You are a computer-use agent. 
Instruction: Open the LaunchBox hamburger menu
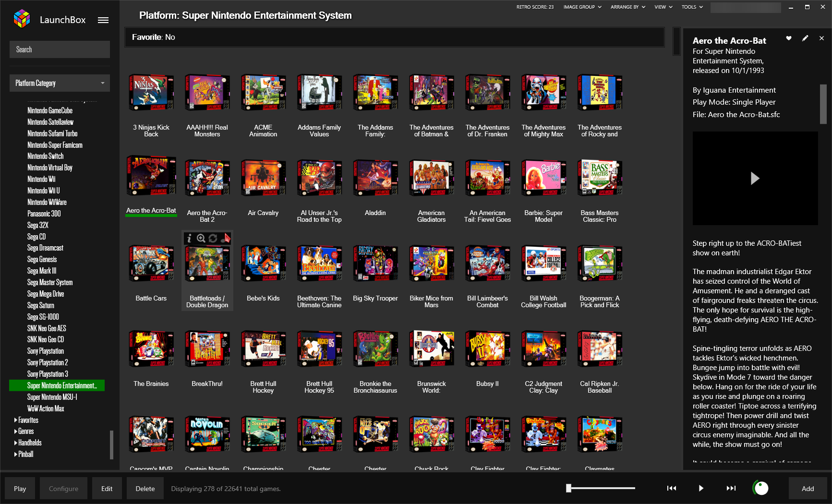[x=103, y=20]
